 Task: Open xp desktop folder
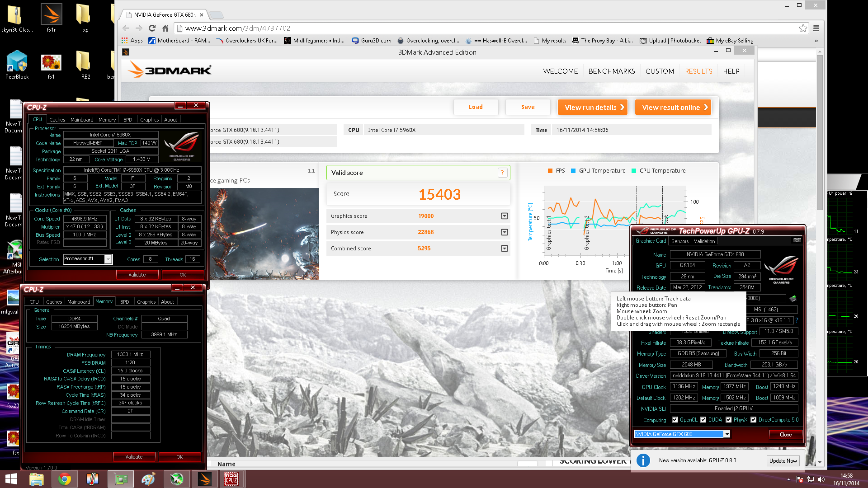tap(85, 18)
